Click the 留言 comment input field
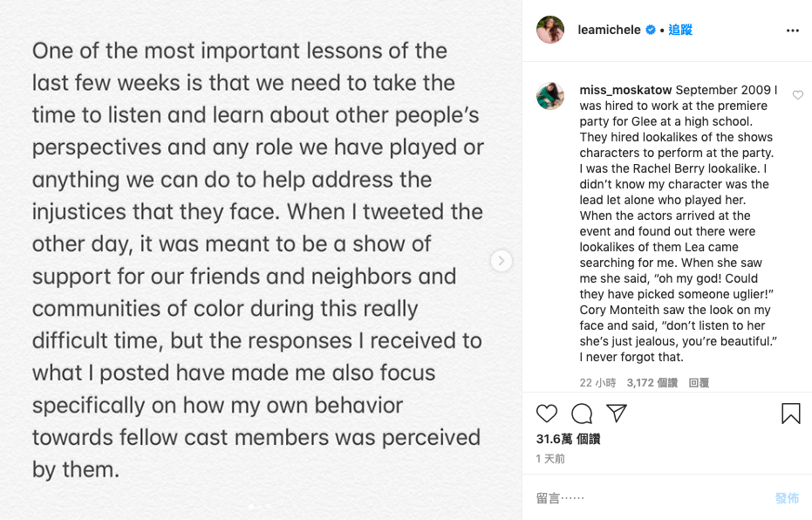Image resolution: width=812 pixels, height=520 pixels. pyautogui.click(x=645, y=498)
